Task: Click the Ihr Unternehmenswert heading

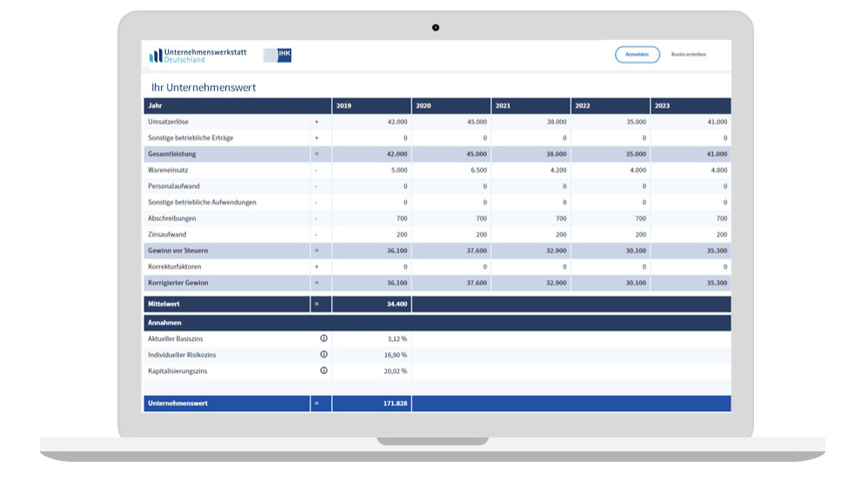Action: coord(204,88)
